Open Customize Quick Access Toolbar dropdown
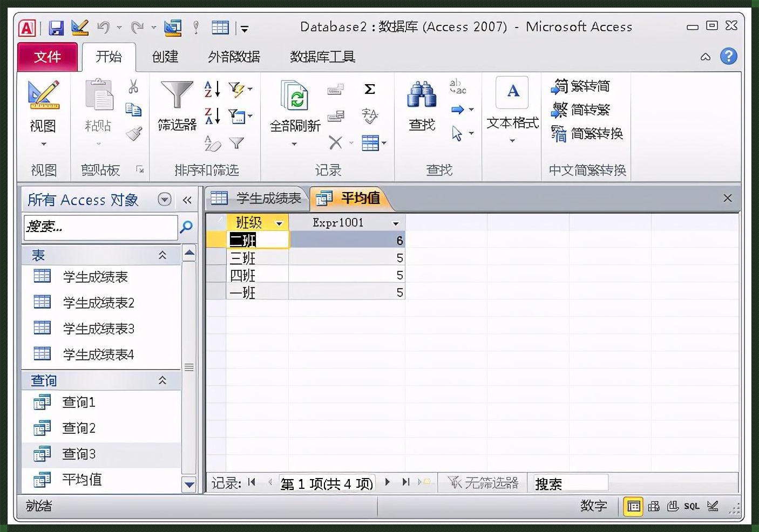 point(245,29)
